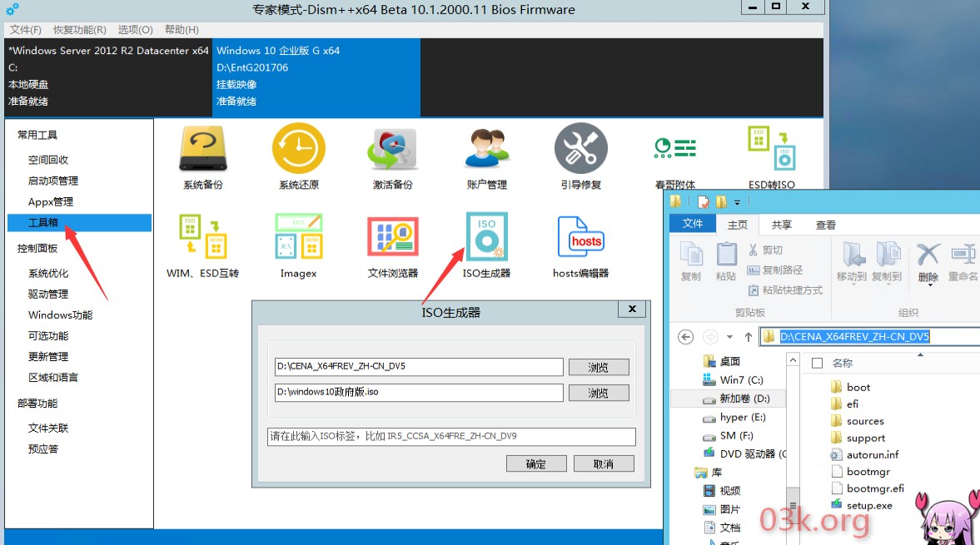This screenshot has height=545, width=980.
Task: Go up one folder level in Explorer
Action: (749, 337)
